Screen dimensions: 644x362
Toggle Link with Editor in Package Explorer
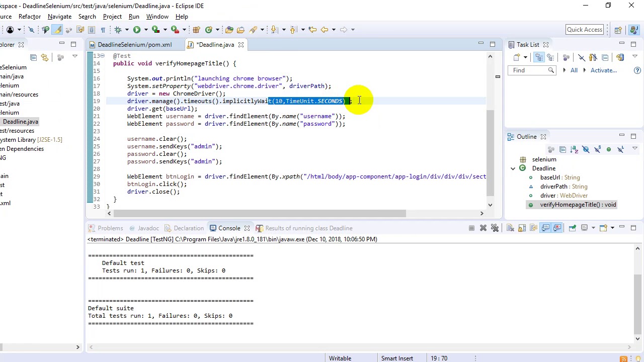point(45,58)
